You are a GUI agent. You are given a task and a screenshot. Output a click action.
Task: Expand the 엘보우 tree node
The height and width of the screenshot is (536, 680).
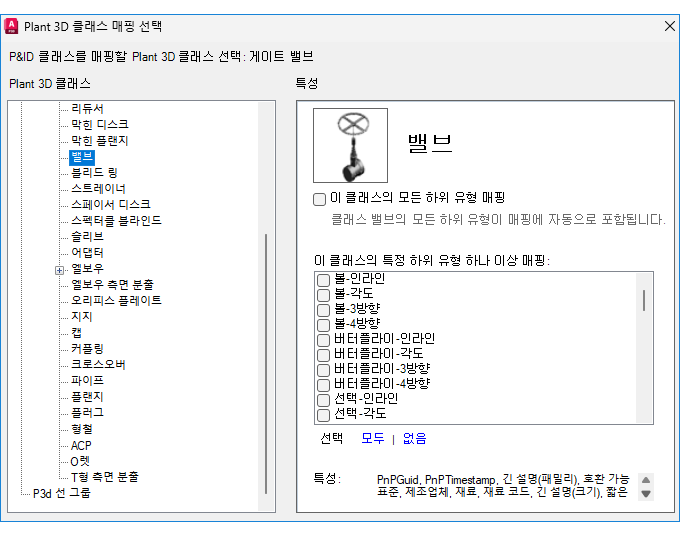click(59, 270)
